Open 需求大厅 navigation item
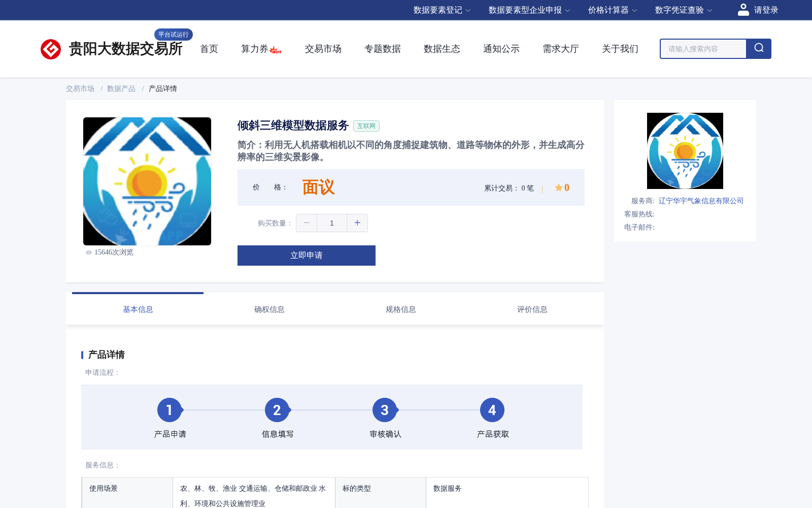This screenshot has height=508, width=812. pos(561,49)
